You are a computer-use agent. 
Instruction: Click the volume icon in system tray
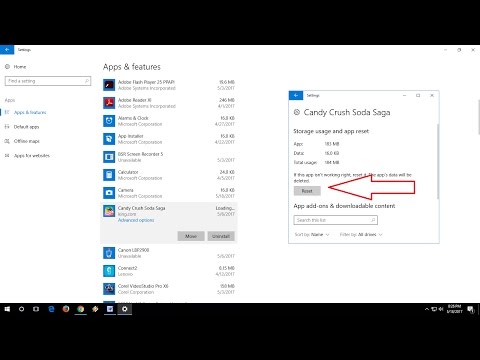(x=441, y=309)
